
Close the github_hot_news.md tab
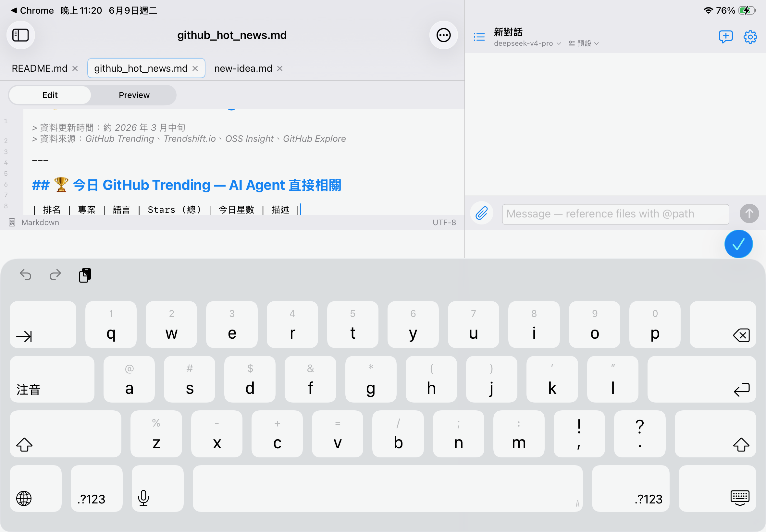[195, 68]
